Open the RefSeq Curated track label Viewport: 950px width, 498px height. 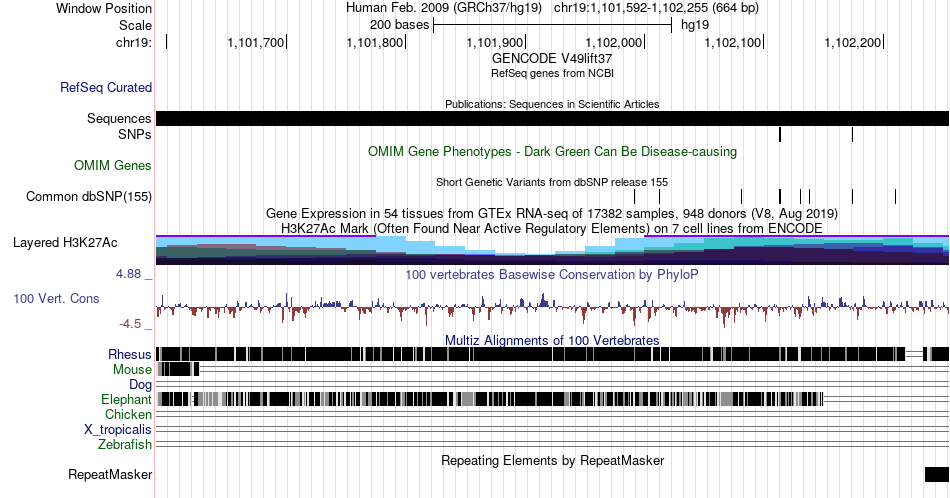[106, 87]
